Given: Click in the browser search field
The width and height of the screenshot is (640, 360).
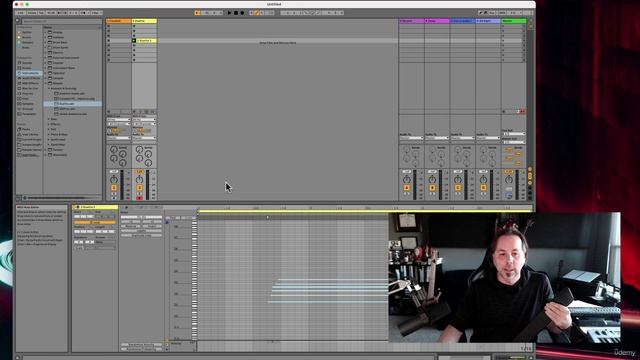Looking at the screenshot, I should pos(61,21).
